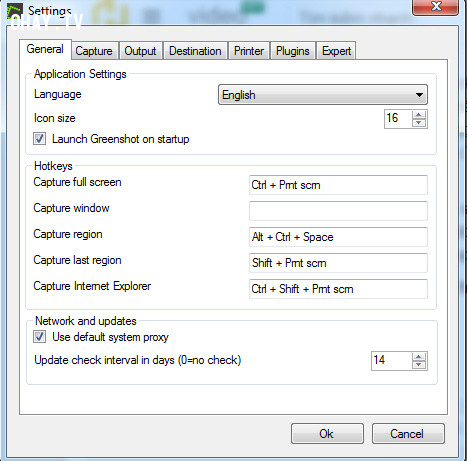Screen dimensions: 467x461
Task: Open the Expert tab
Action: (x=336, y=51)
